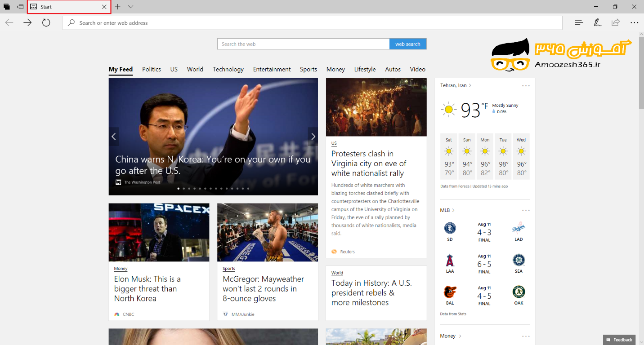Select Sunday forecast tile
The image size is (644, 345).
pyautogui.click(x=467, y=156)
